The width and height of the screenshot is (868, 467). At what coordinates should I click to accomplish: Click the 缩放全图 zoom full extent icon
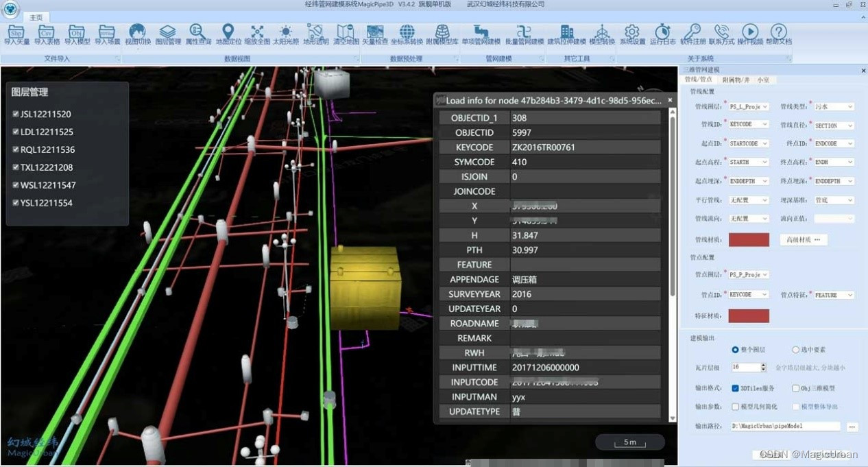257,32
